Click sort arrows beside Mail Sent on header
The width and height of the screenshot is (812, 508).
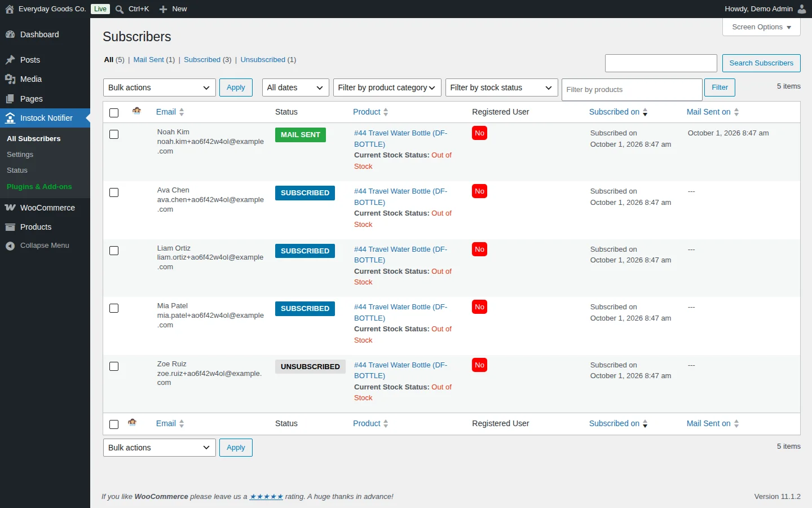[x=736, y=112]
